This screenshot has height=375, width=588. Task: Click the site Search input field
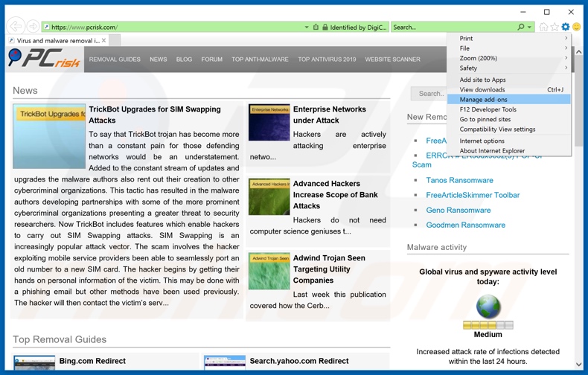point(428,93)
